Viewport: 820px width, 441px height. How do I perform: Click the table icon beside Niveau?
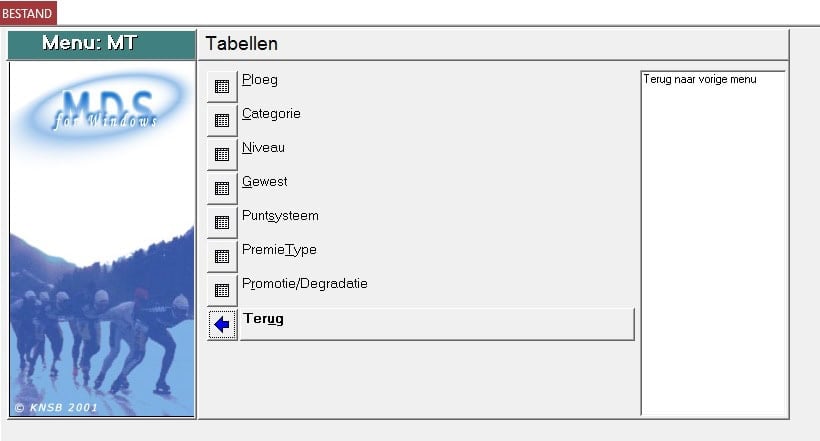[x=222, y=154]
